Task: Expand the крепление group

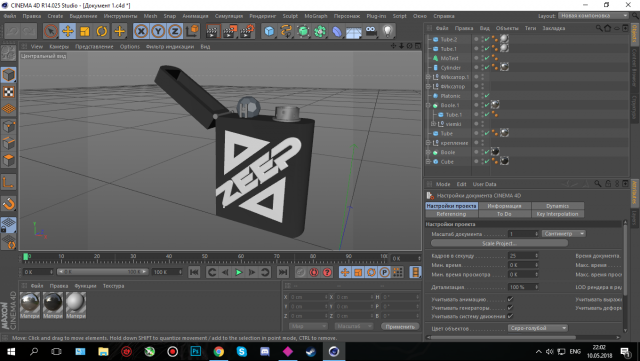Action: coord(428,143)
